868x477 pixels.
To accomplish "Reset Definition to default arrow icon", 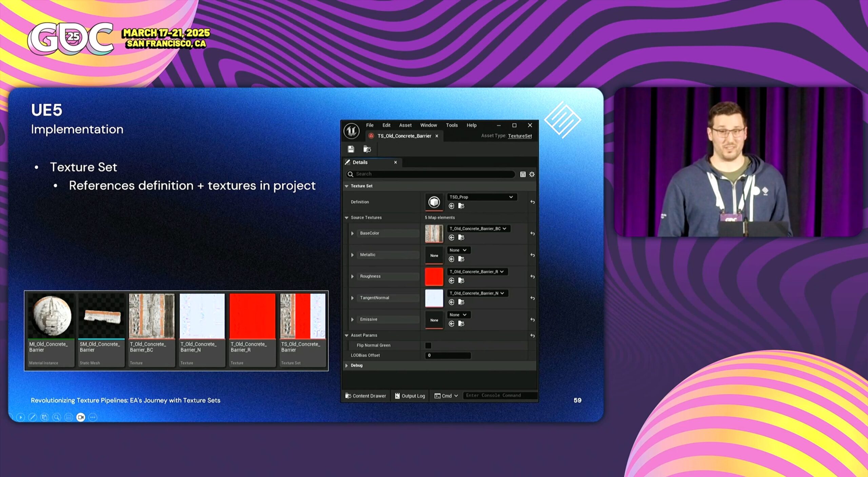I will 532,202.
